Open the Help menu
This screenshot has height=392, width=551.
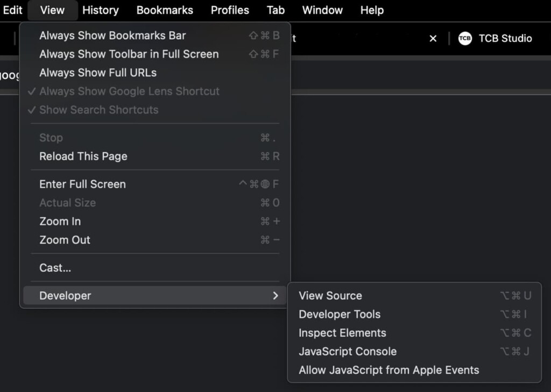371,10
